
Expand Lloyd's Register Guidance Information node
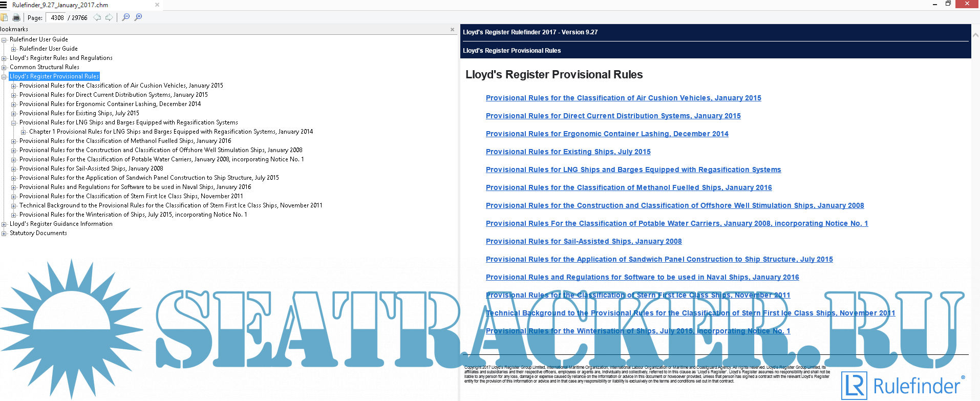coord(4,224)
